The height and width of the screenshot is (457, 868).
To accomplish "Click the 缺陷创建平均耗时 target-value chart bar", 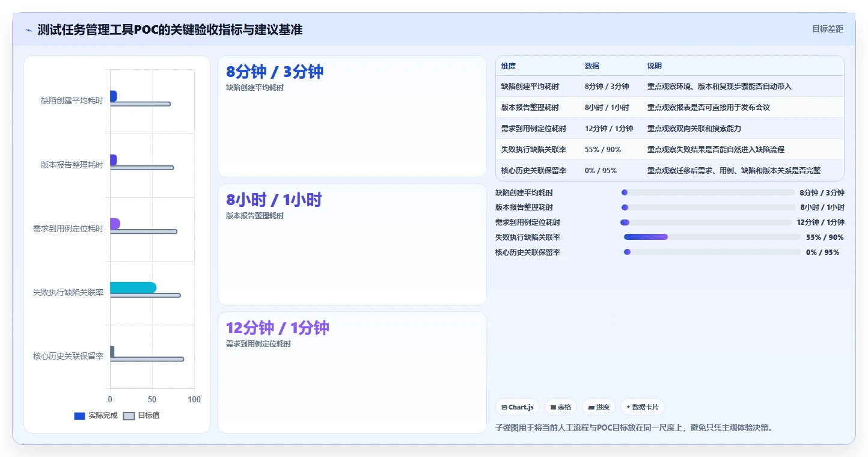I will 140,104.
